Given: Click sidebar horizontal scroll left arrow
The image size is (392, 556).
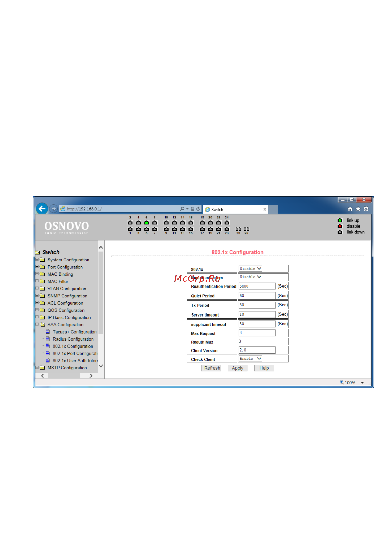Looking at the screenshot, I should click(x=43, y=376).
